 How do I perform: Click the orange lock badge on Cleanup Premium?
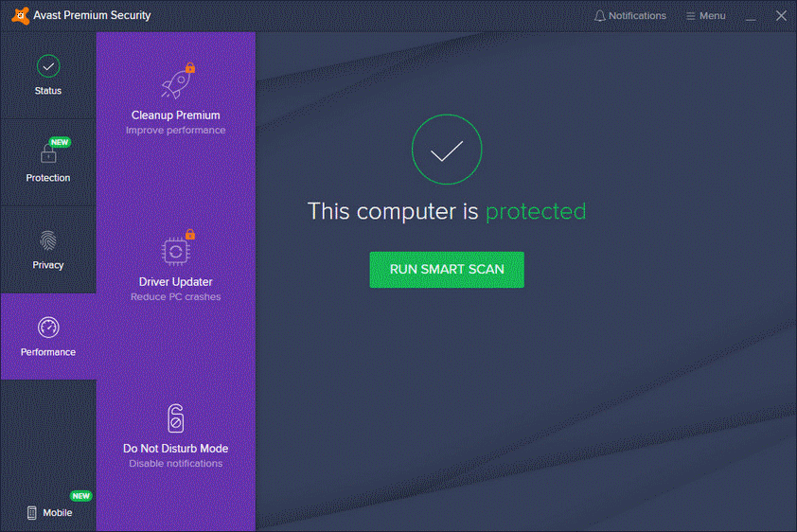pos(190,67)
